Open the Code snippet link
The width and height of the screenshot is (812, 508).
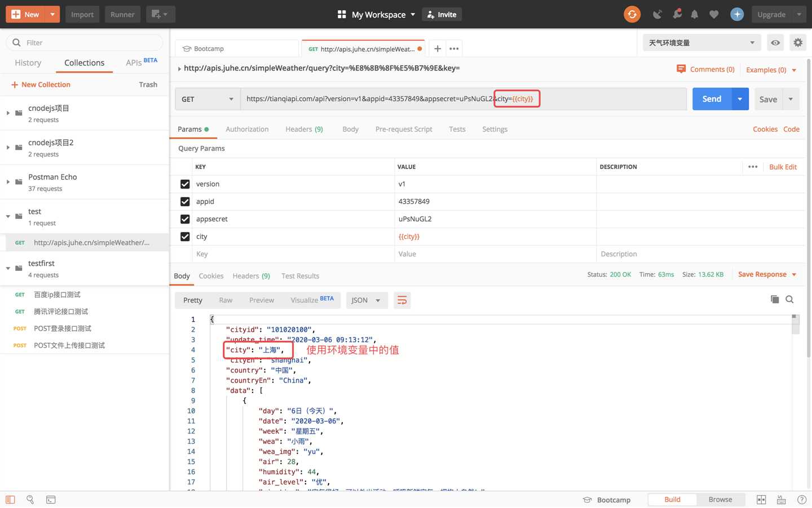791,129
